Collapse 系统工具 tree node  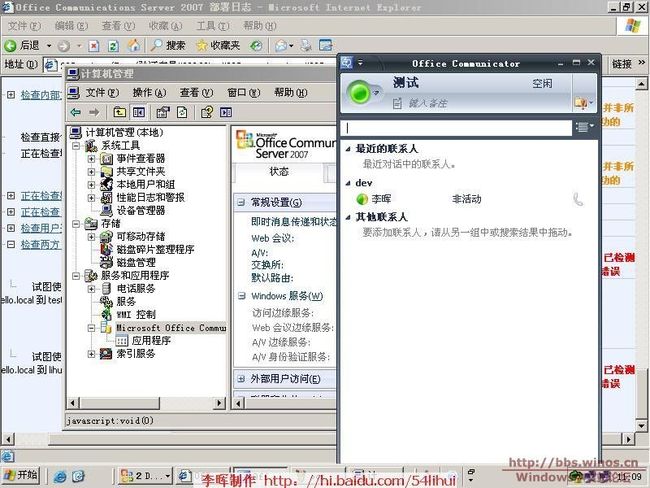coord(76,146)
